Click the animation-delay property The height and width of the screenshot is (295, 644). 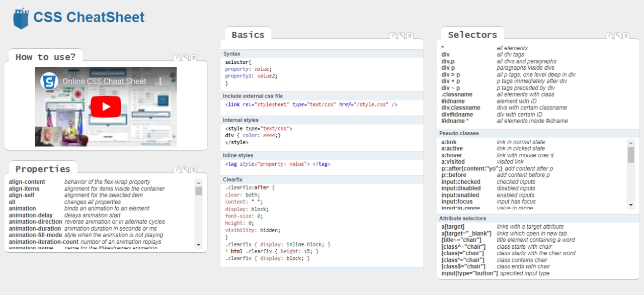[32, 215]
